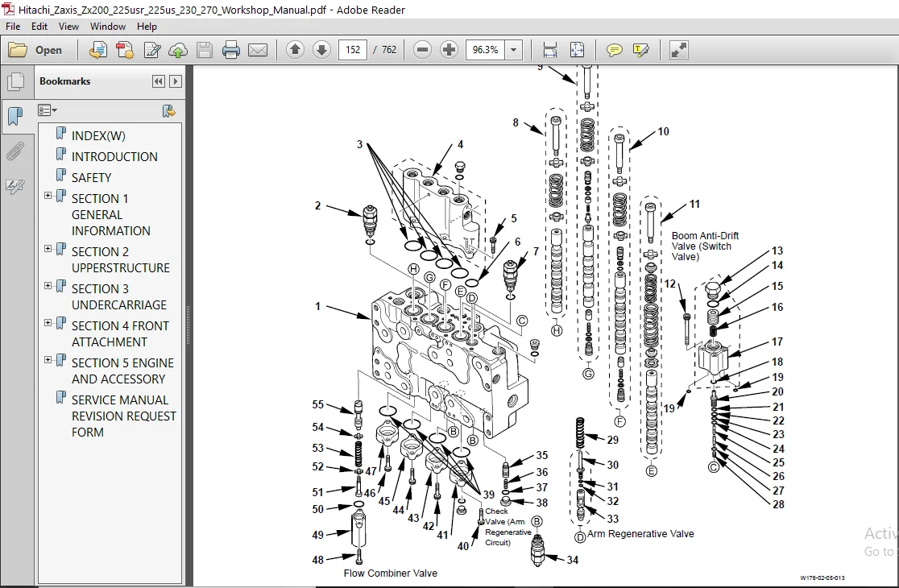Select SECTION 3 UNDERCARRIAGE bookmark text

pyautogui.click(x=118, y=297)
